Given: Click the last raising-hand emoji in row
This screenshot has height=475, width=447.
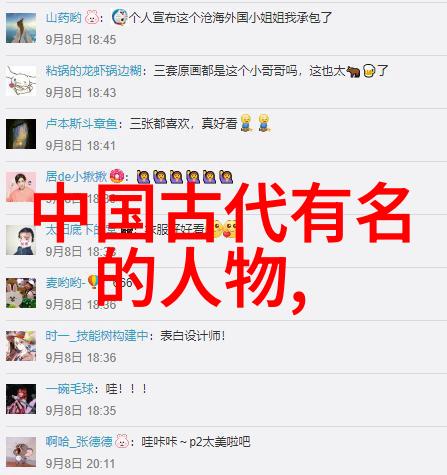Looking at the screenshot, I should 226,177.
